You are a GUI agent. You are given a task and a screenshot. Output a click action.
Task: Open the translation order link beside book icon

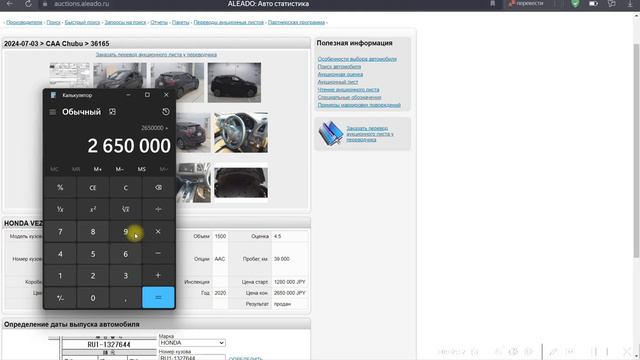pyautogui.click(x=370, y=134)
